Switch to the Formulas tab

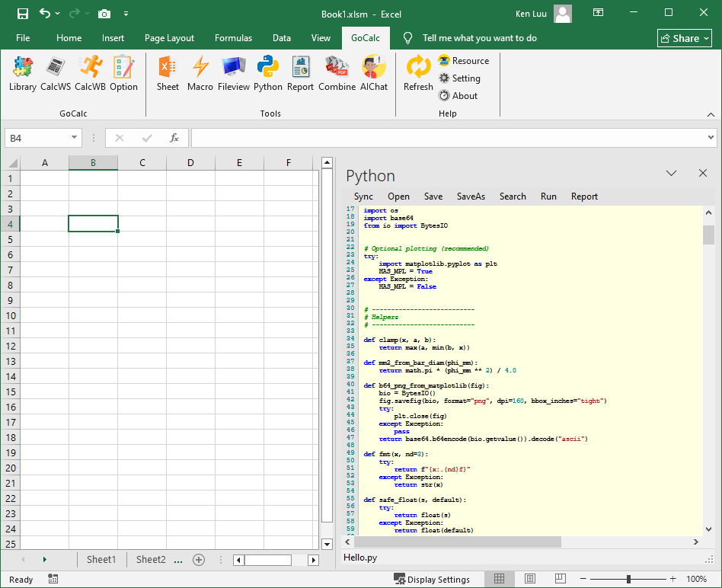[234, 38]
